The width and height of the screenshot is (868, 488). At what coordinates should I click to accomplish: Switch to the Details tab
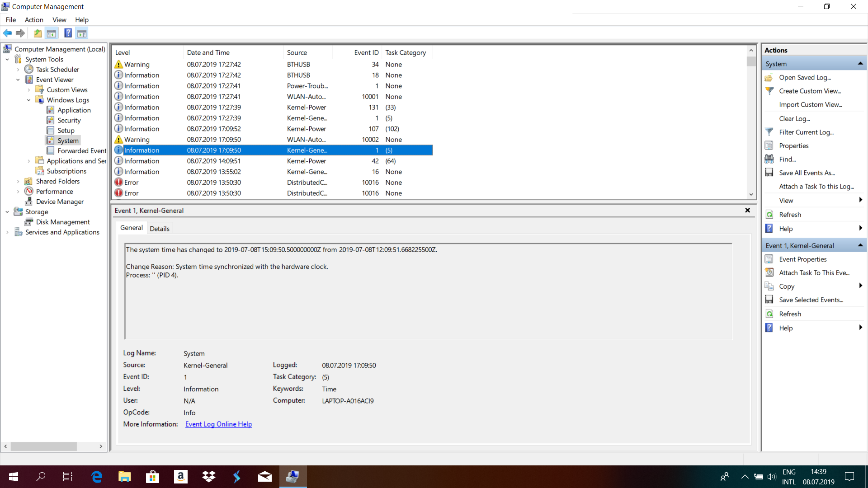click(x=159, y=229)
